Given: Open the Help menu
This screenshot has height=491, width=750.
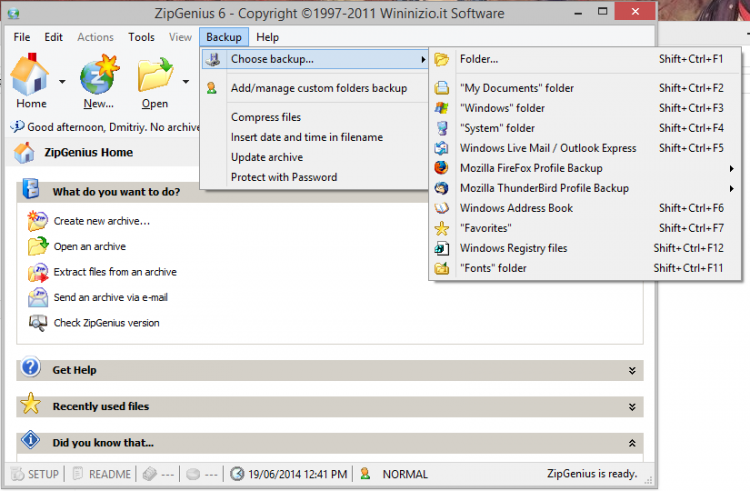Looking at the screenshot, I should (267, 37).
